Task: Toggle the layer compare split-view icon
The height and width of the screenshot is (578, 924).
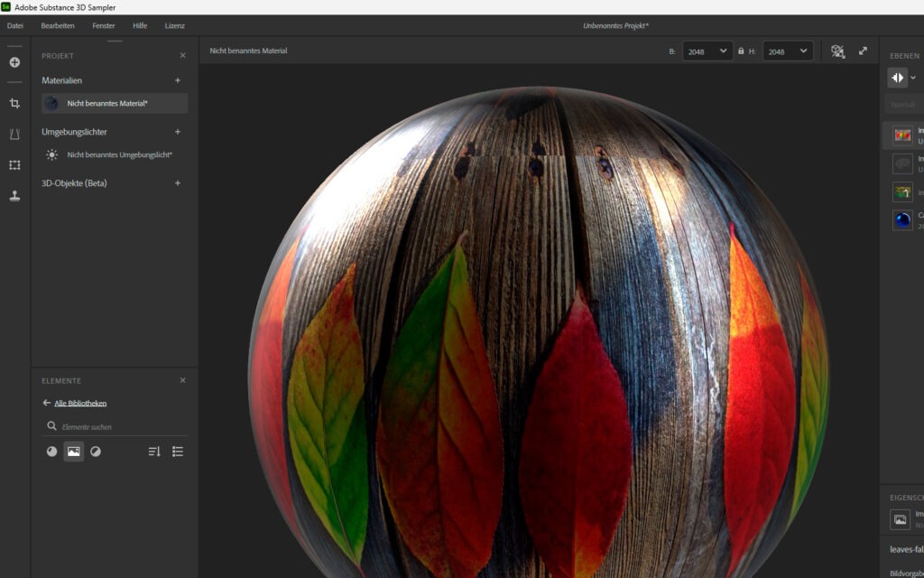Action: pos(898,78)
